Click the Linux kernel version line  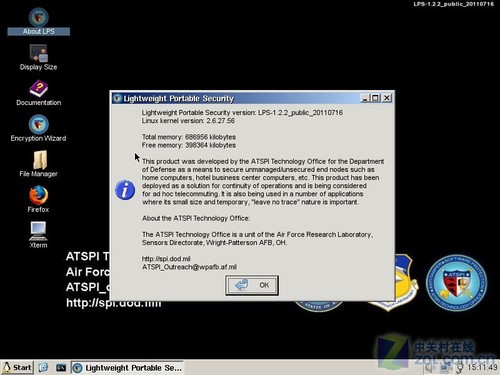tap(188, 121)
